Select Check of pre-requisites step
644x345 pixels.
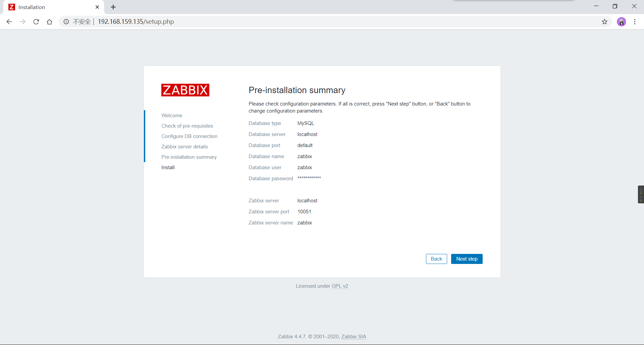187,126
